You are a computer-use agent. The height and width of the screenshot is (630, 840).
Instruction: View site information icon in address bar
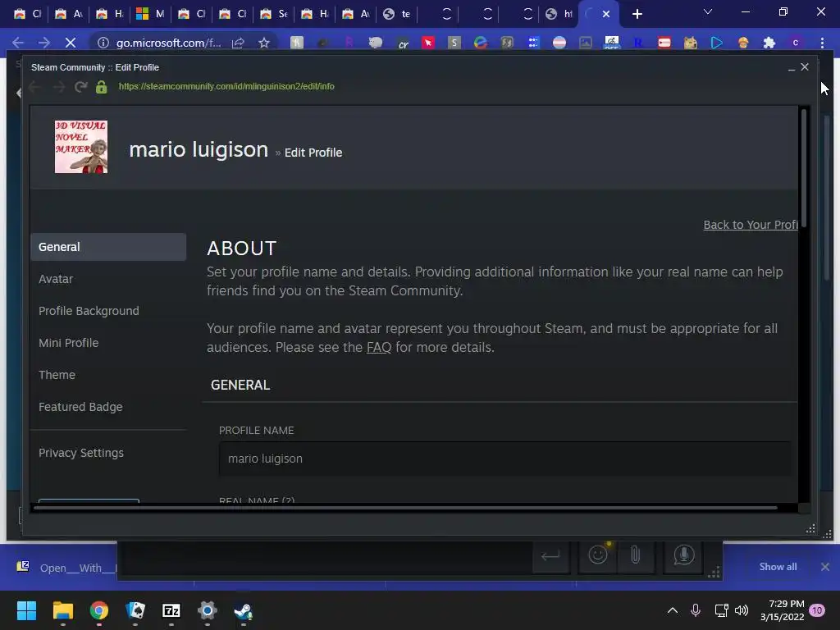103,43
